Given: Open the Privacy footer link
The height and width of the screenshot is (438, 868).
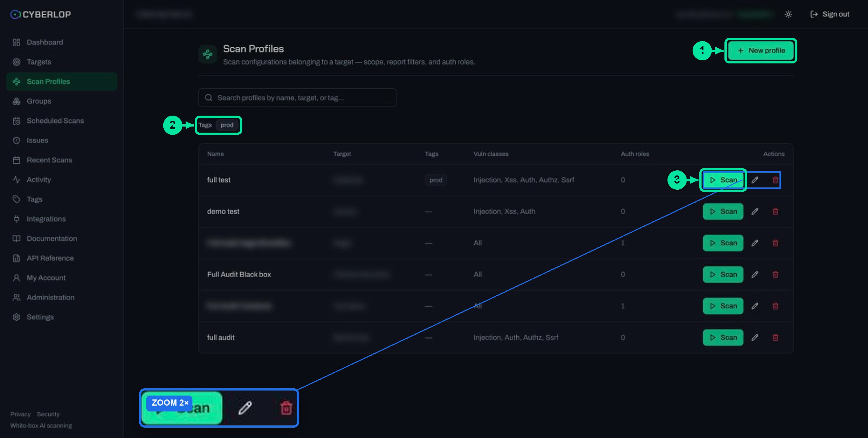Looking at the screenshot, I should point(20,414).
